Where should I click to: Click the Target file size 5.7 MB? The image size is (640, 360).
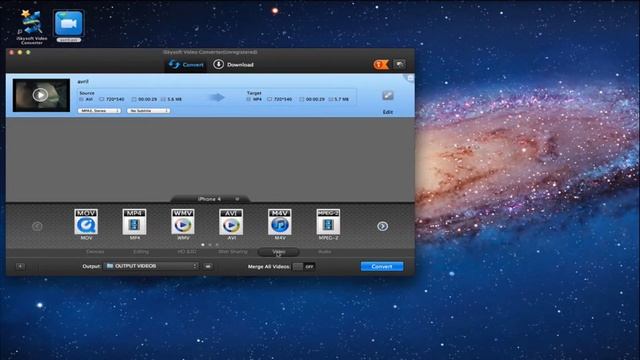[x=341, y=99]
